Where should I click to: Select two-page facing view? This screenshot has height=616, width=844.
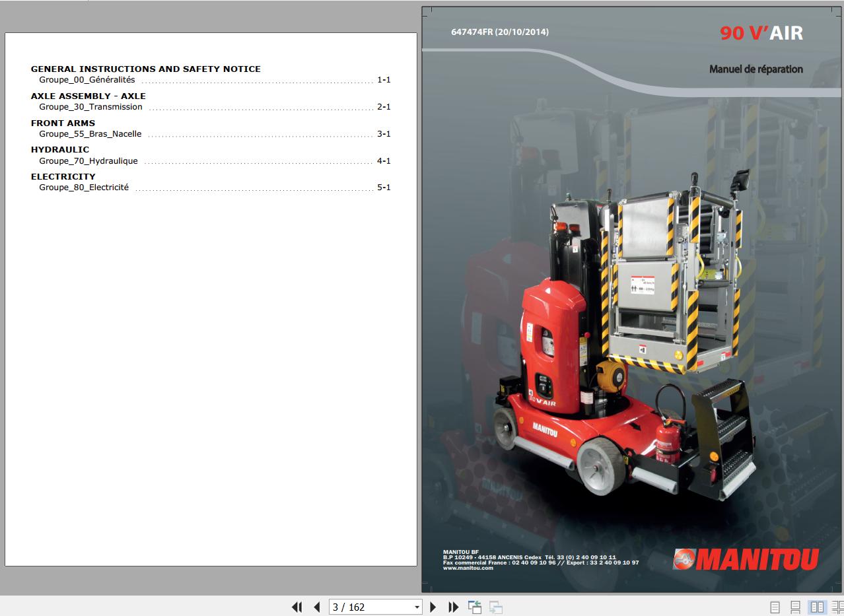pos(817,607)
